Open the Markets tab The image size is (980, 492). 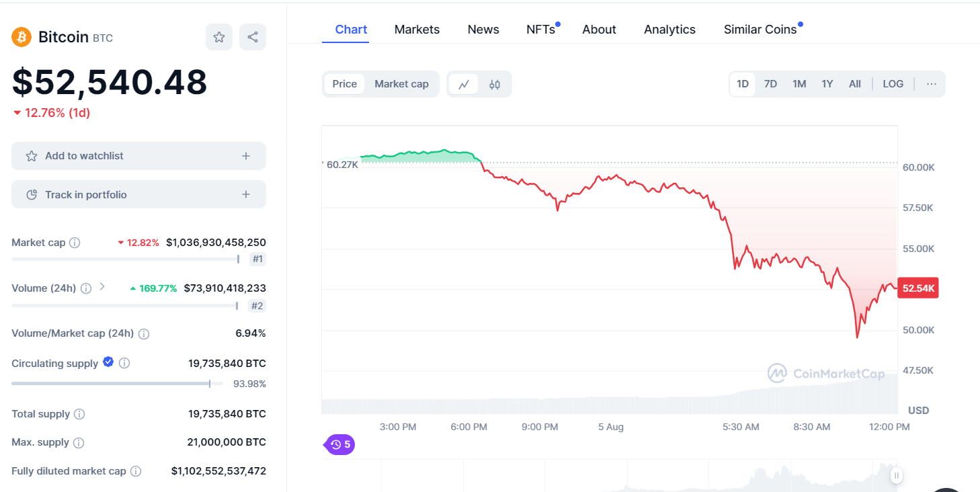pyautogui.click(x=417, y=30)
